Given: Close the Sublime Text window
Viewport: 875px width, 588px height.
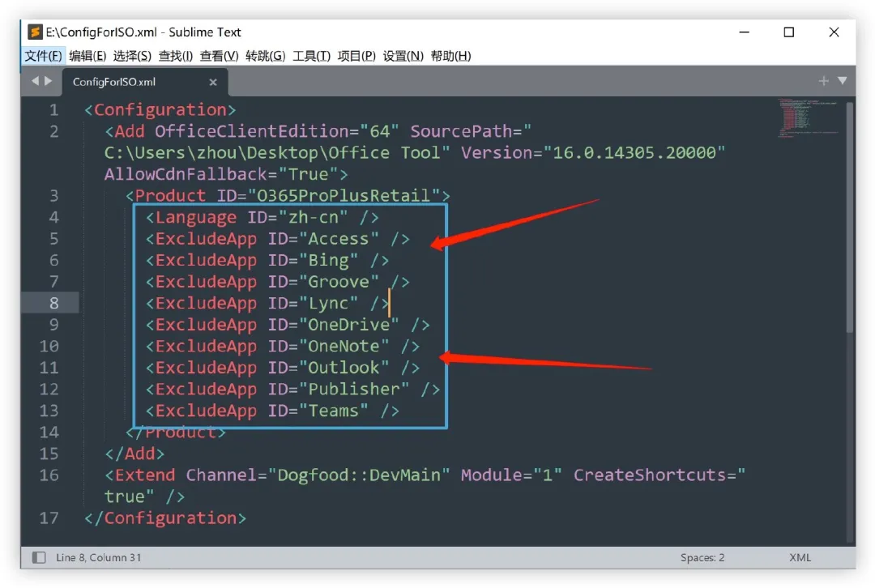Looking at the screenshot, I should (834, 32).
